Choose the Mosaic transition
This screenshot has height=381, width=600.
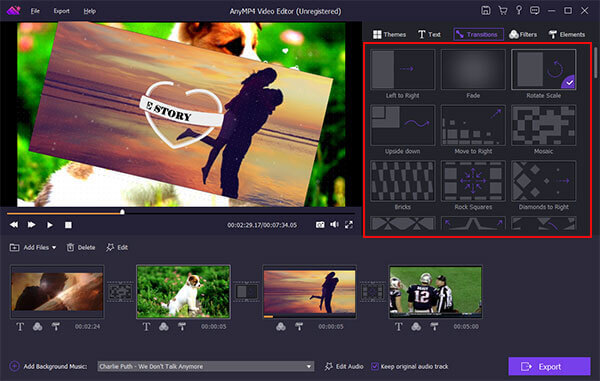(x=543, y=125)
